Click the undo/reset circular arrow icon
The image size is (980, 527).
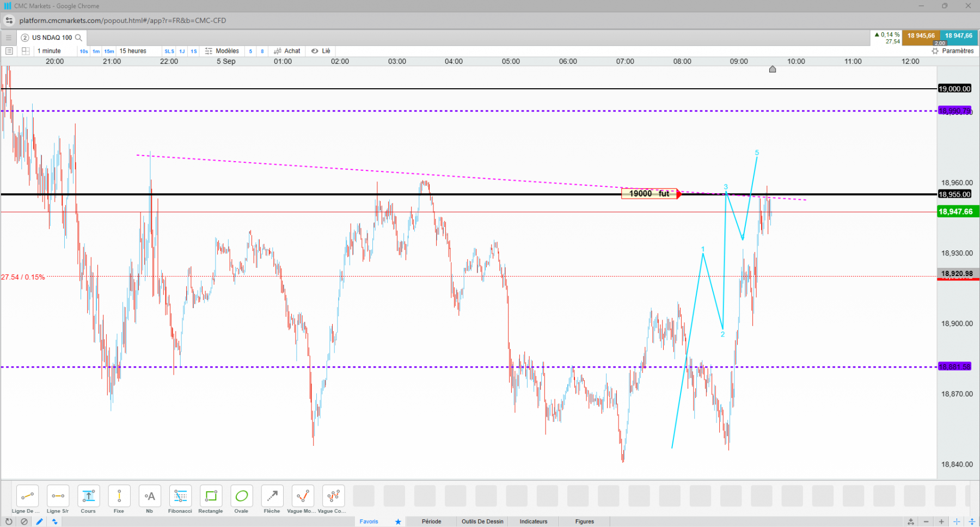[x=9, y=522]
